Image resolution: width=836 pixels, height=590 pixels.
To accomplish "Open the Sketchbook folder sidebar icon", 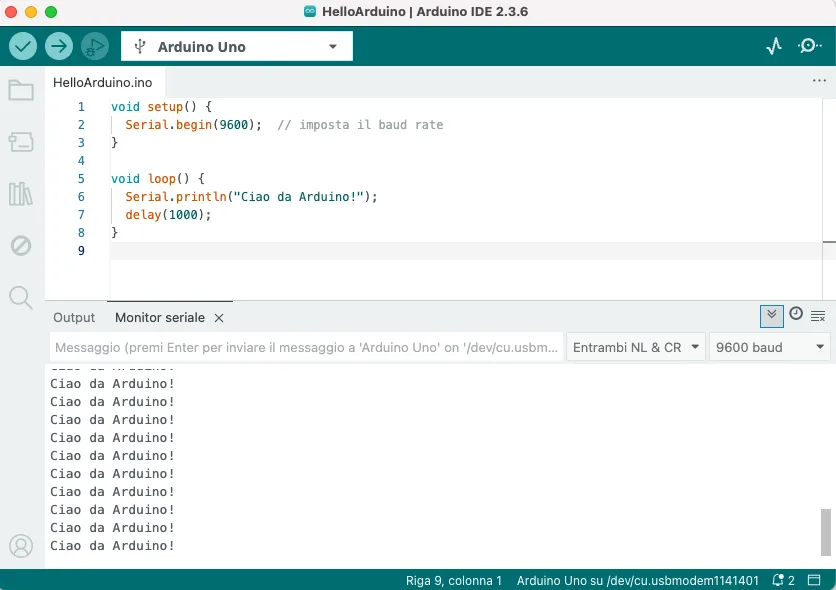I will pos(21,90).
